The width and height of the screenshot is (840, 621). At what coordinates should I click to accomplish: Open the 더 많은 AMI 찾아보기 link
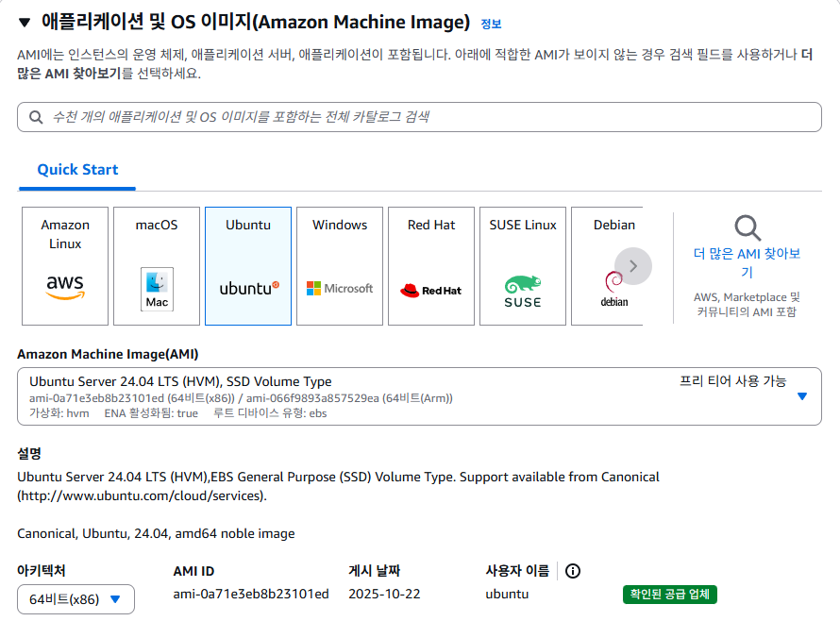[747, 262]
